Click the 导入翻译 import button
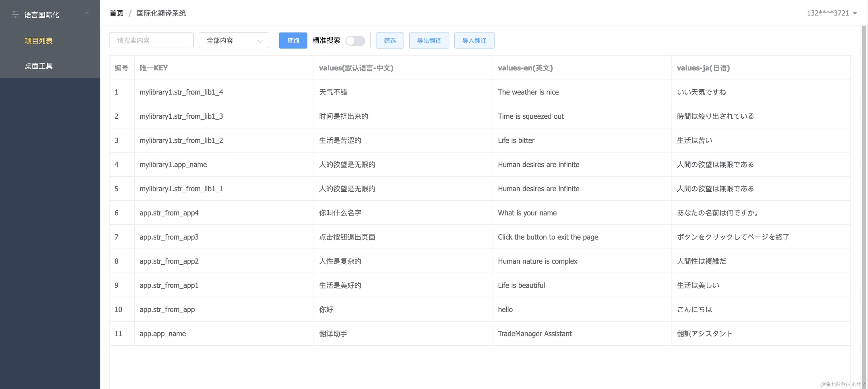The width and height of the screenshot is (868, 389). pyautogui.click(x=474, y=41)
